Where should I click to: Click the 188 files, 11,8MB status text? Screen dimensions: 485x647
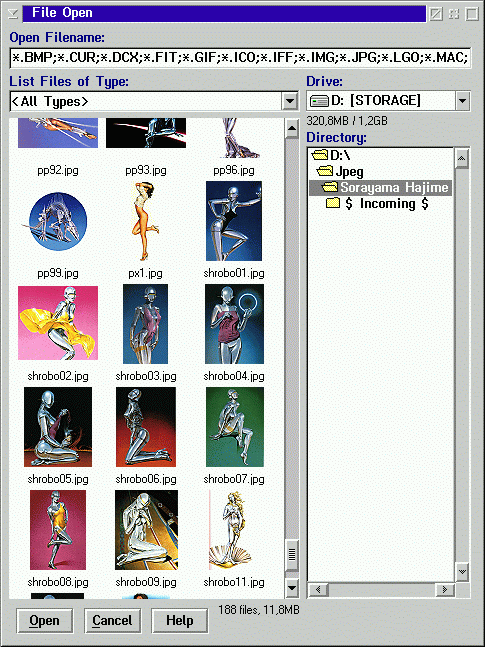[x=259, y=610]
